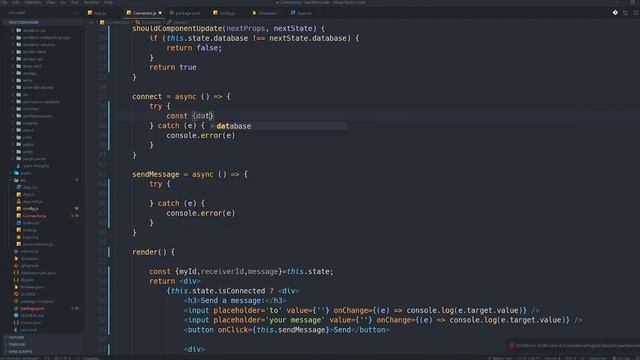Viewport: 640px width, 360px height.
Task: Click the 'connect = async () => {' line
Action: 181,97
